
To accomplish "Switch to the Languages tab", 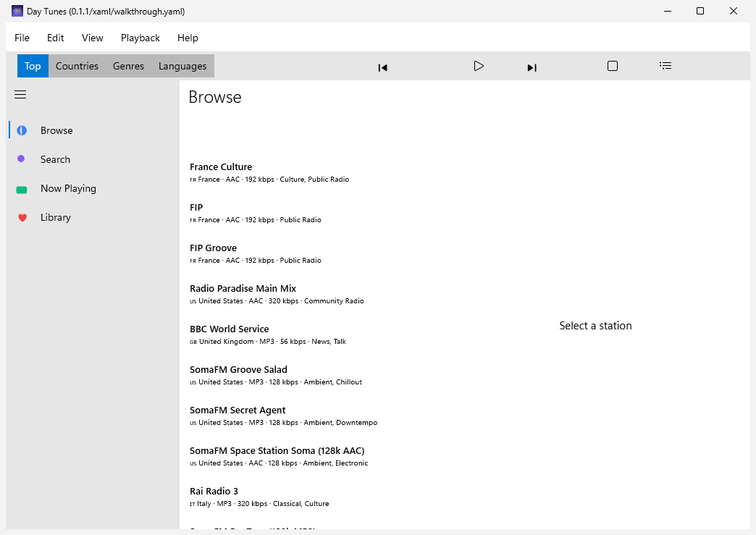I will (182, 66).
